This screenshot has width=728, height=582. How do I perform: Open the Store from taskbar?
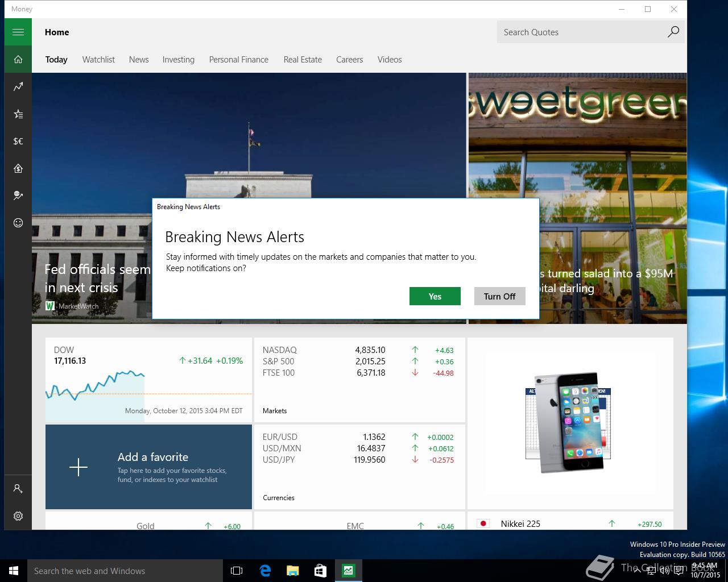[x=320, y=571]
